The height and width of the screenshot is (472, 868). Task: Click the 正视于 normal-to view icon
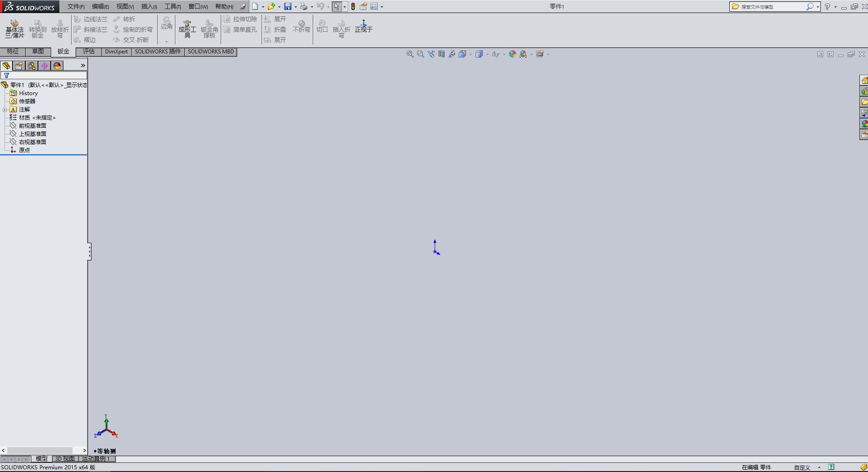pos(364,26)
